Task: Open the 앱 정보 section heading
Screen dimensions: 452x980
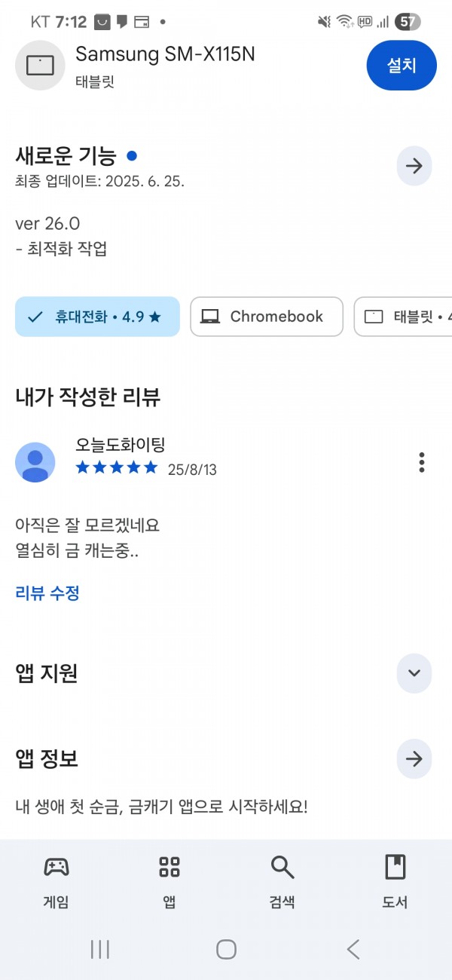Action: coord(47,759)
